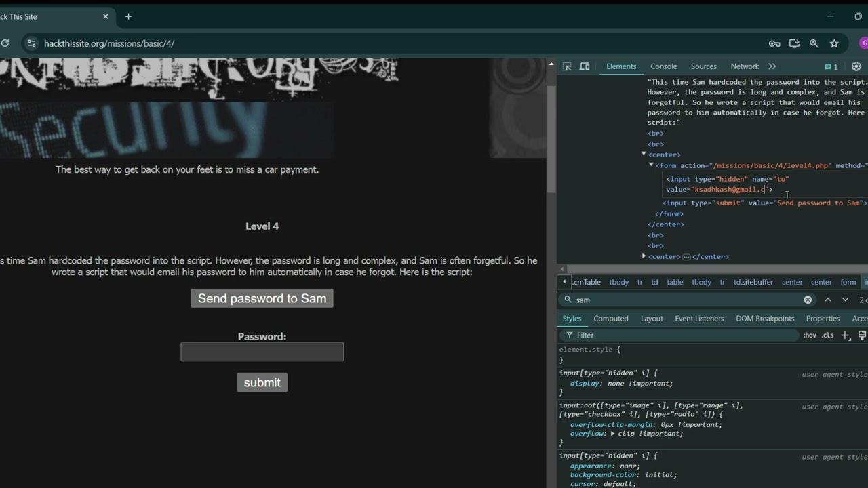Toggle the .cls element classes panel
The height and width of the screenshot is (488, 868).
(827, 335)
